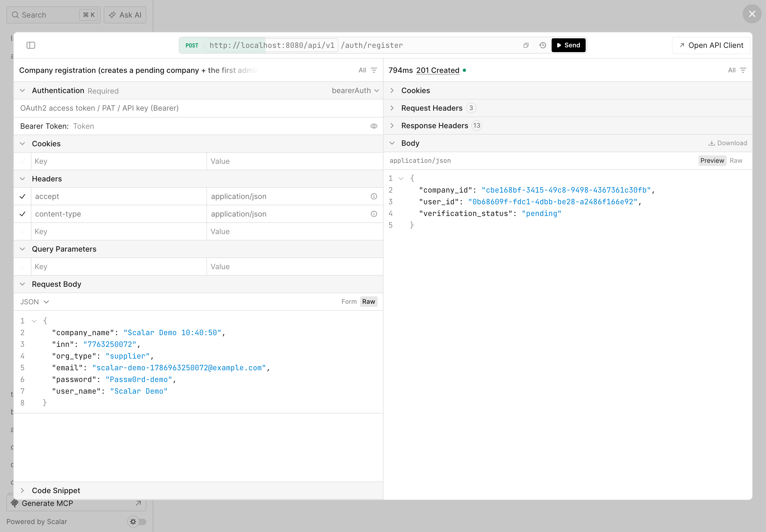Collapse the response Body section

392,143
